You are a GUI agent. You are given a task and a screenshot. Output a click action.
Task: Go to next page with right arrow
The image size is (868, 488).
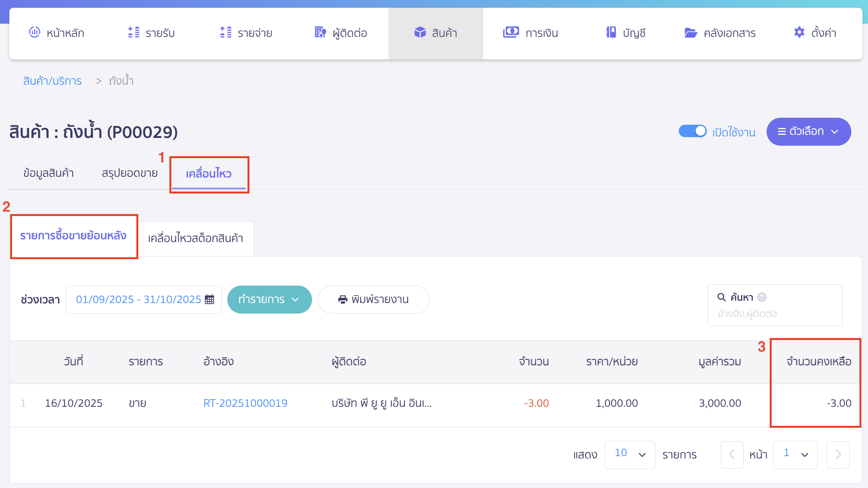point(837,455)
